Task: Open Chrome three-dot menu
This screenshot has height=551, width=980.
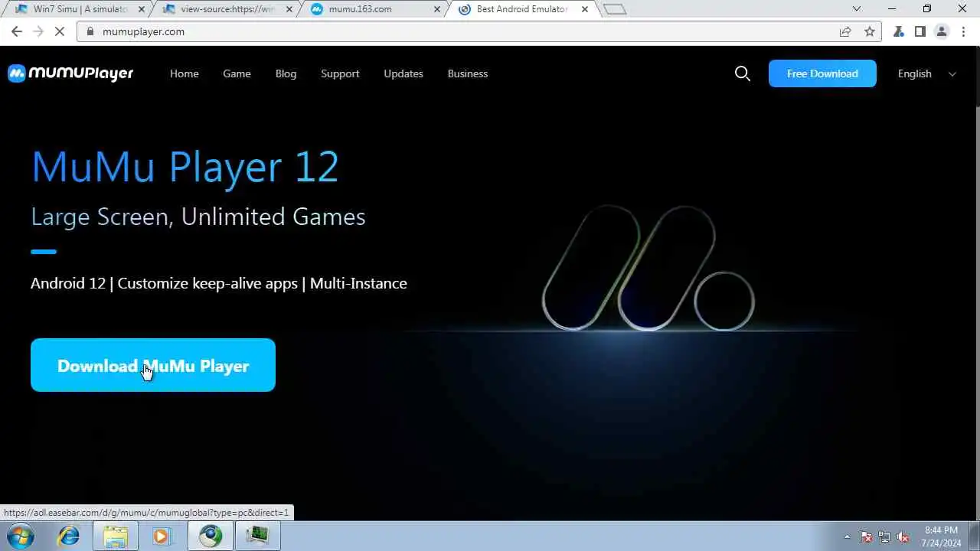Action: pyautogui.click(x=963, y=31)
